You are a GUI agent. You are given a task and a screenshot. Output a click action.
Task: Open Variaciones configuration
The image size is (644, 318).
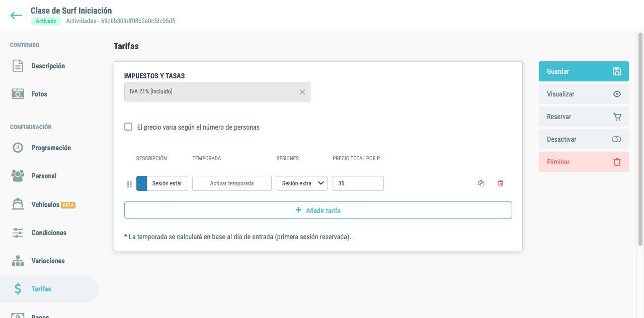tap(49, 261)
